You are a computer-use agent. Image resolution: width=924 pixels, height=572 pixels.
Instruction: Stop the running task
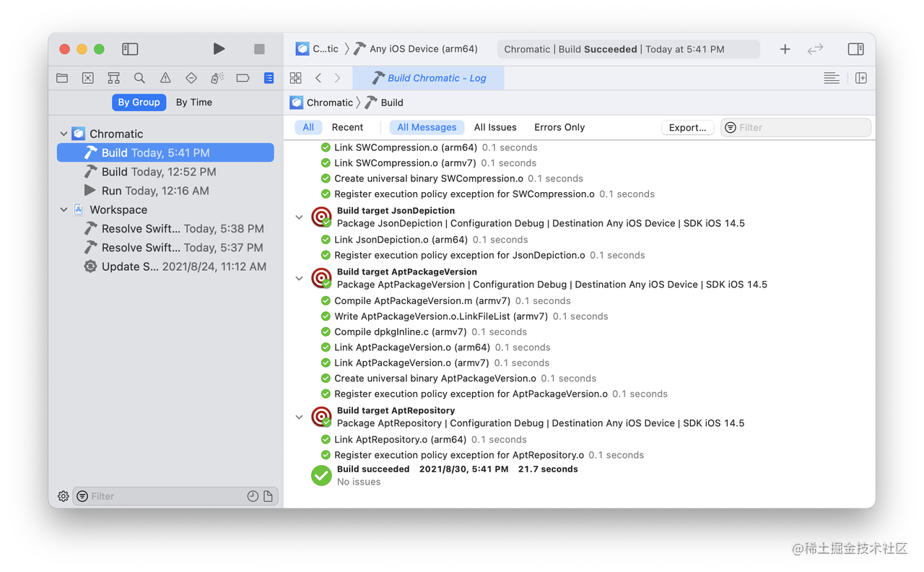click(259, 49)
